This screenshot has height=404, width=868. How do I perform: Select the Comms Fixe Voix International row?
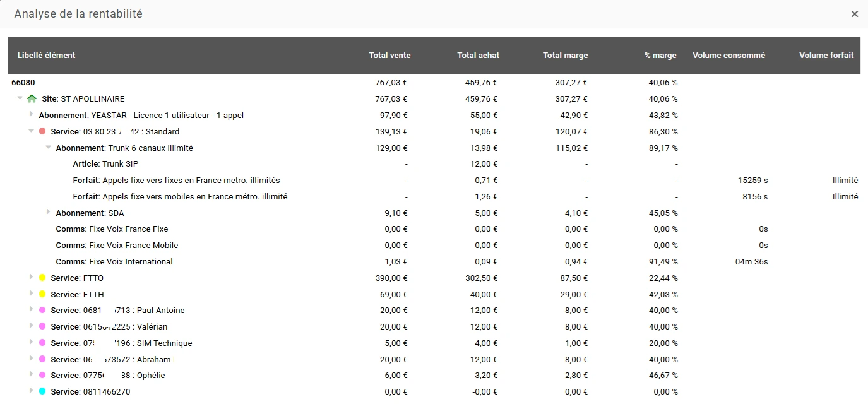pyautogui.click(x=434, y=261)
